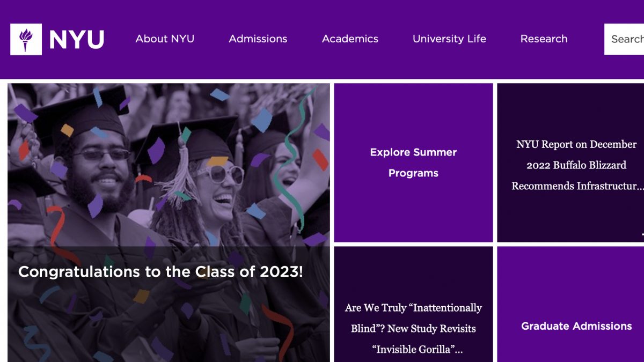Click the NYU torch logo icon
This screenshot has height=362, width=644.
(x=25, y=39)
